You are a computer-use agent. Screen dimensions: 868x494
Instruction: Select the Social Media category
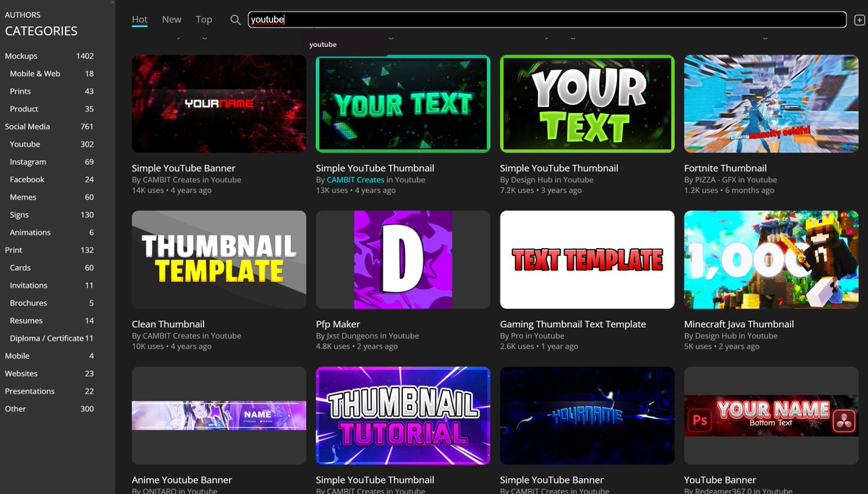coord(49,127)
